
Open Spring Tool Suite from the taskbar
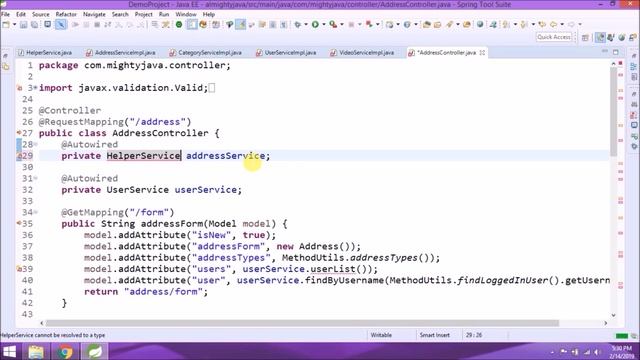coord(94,351)
